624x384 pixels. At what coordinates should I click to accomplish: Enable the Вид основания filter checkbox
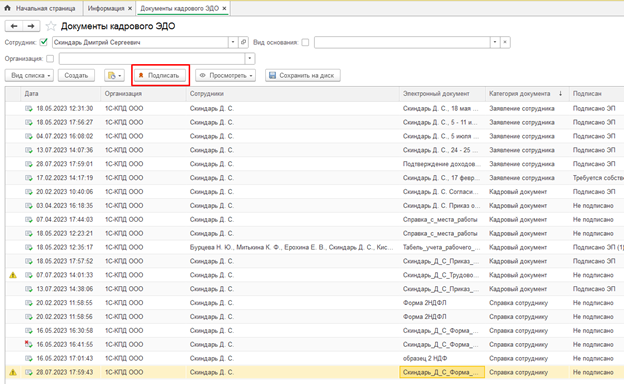[x=305, y=42]
